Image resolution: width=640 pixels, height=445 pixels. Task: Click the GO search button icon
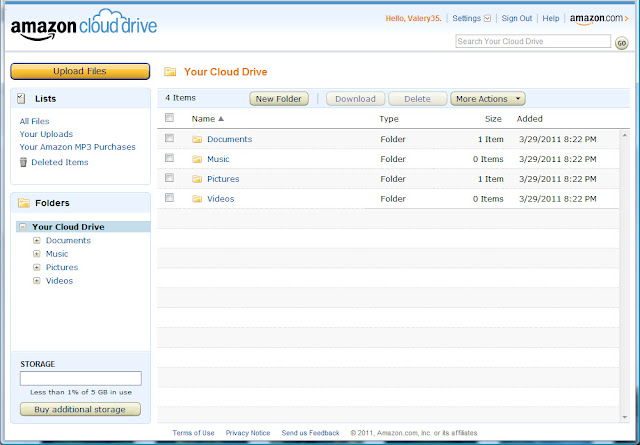pos(621,43)
